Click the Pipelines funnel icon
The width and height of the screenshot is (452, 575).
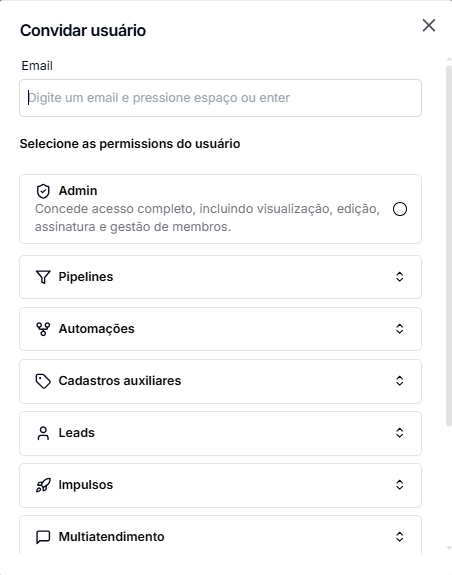[x=43, y=277]
